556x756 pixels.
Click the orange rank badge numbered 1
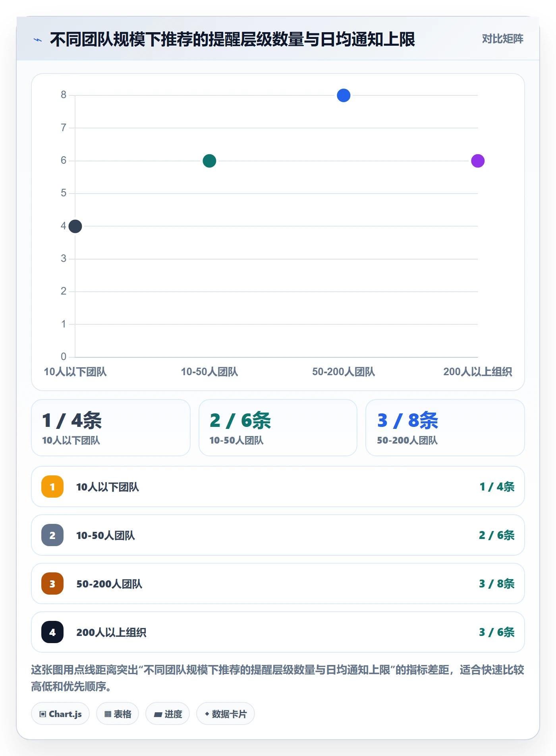click(x=52, y=487)
